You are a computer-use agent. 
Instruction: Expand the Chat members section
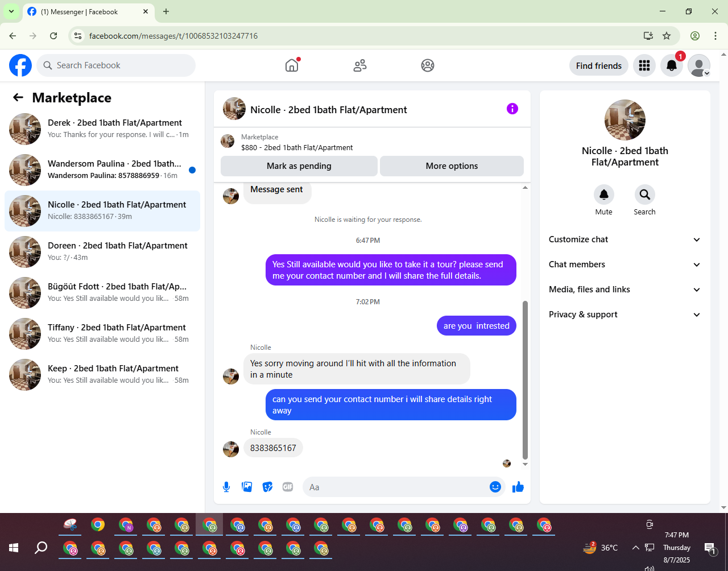tap(625, 264)
